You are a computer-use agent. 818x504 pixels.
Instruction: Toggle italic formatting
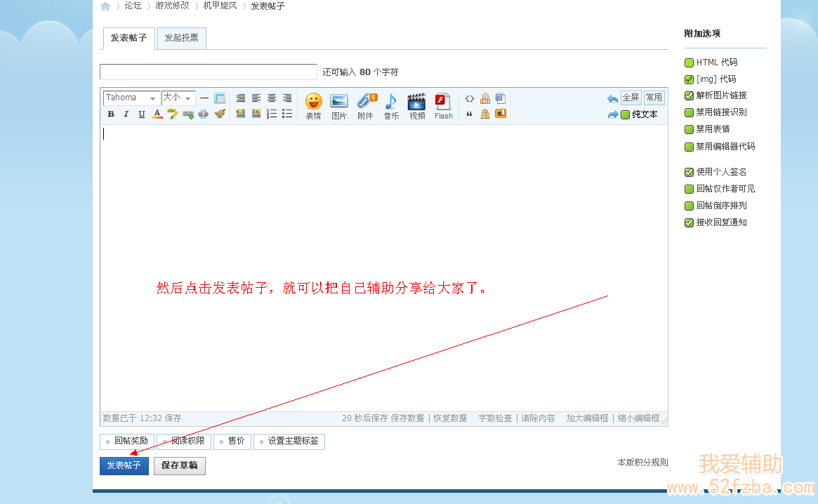point(126,114)
